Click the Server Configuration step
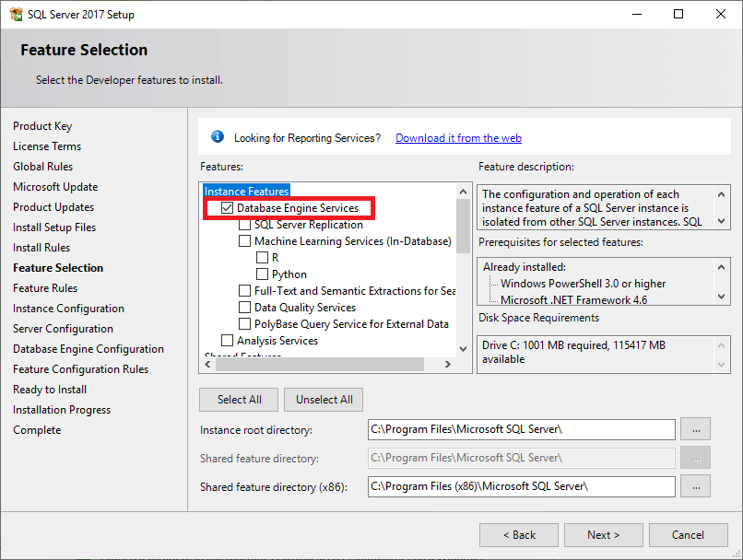Viewport: 743px width, 560px height. coord(63,329)
